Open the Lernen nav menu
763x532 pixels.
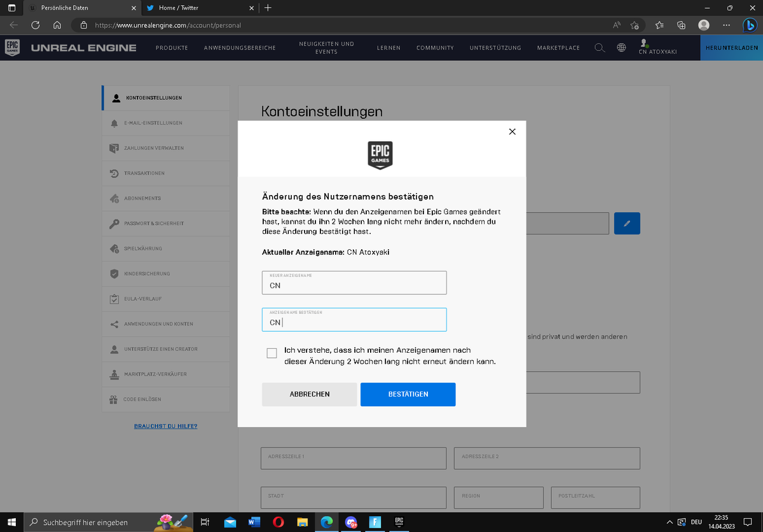point(388,48)
